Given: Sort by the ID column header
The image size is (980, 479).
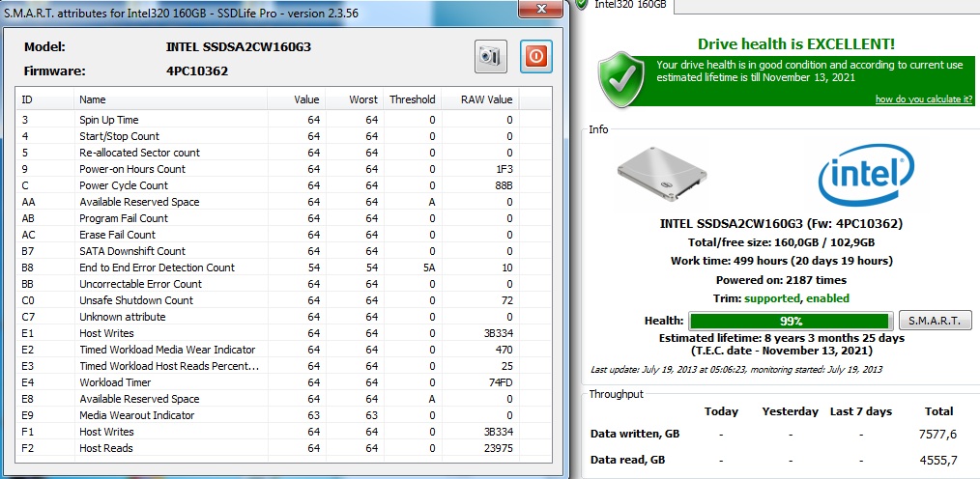Looking at the screenshot, I should point(45,99).
